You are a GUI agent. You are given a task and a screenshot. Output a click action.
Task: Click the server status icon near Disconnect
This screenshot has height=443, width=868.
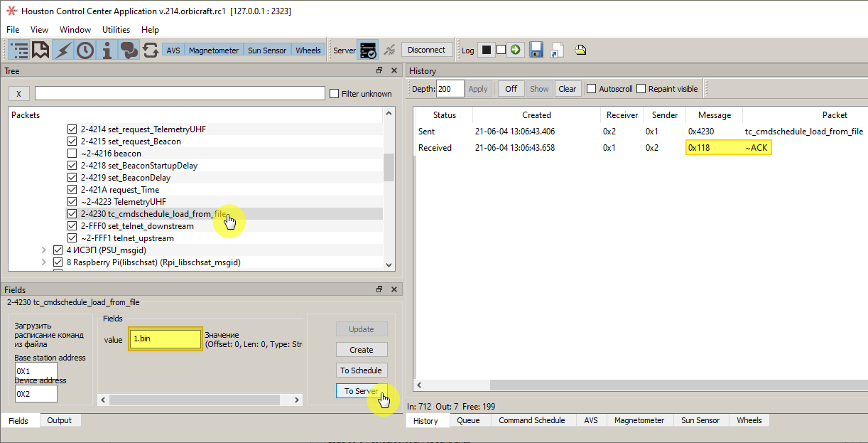tap(369, 50)
